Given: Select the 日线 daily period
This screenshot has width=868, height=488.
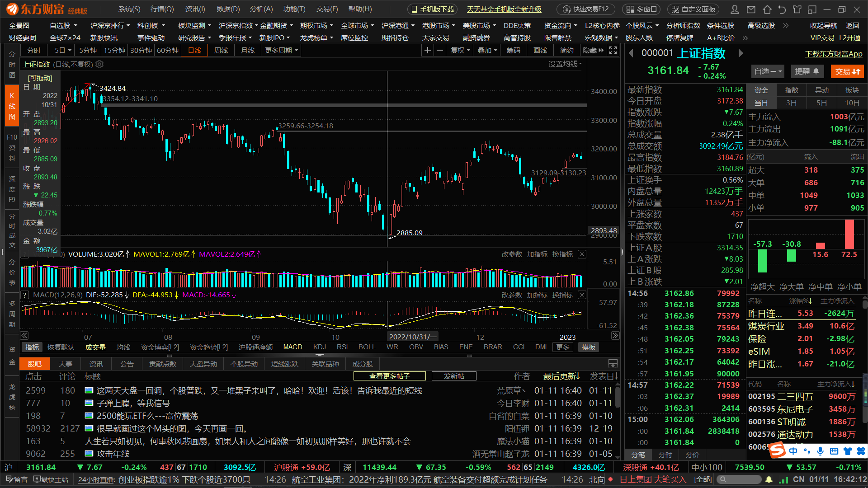Looking at the screenshot, I should 195,50.
